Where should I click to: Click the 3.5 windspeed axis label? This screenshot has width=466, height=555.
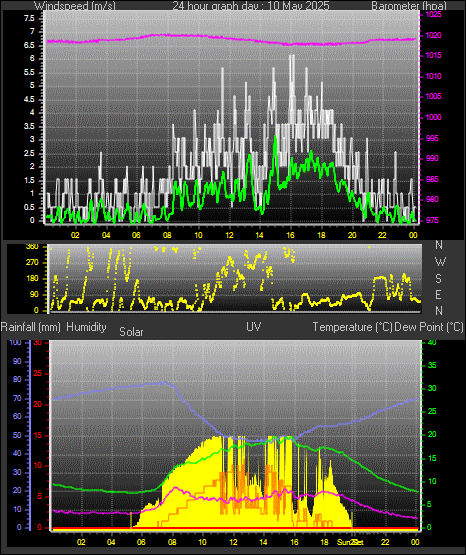29,126
